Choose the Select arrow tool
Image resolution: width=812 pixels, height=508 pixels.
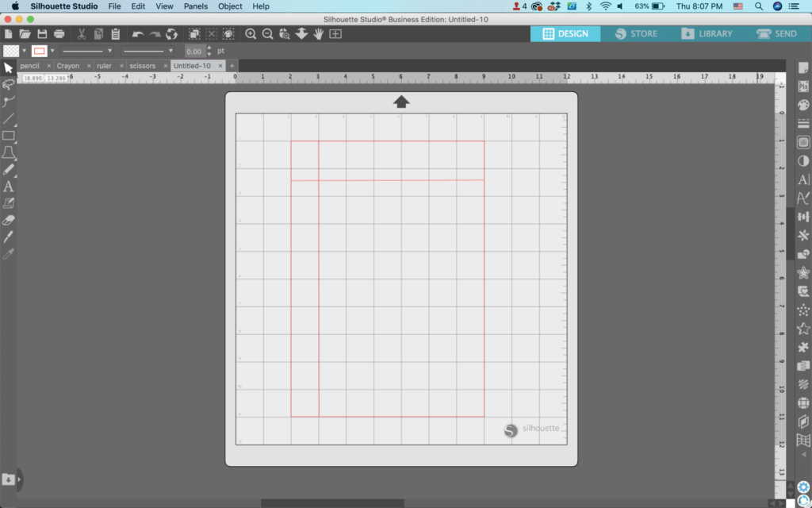pos(8,68)
